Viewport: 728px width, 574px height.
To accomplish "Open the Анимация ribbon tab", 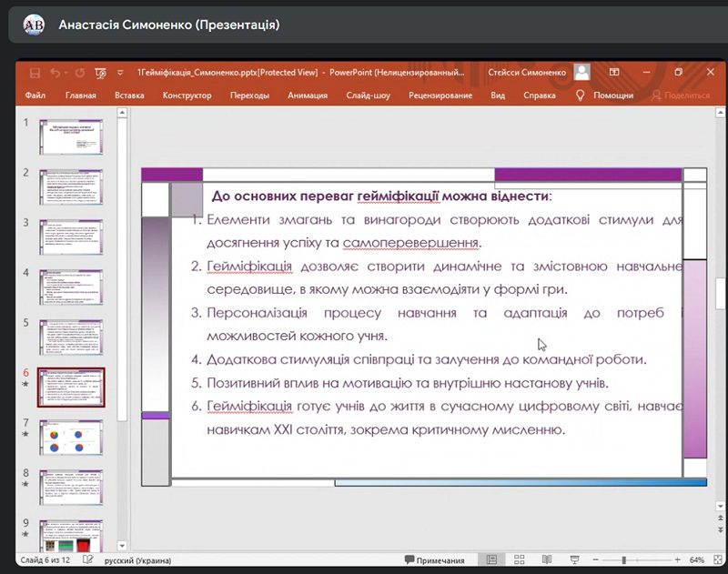I will pyautogui.click(x=308, y=96).
